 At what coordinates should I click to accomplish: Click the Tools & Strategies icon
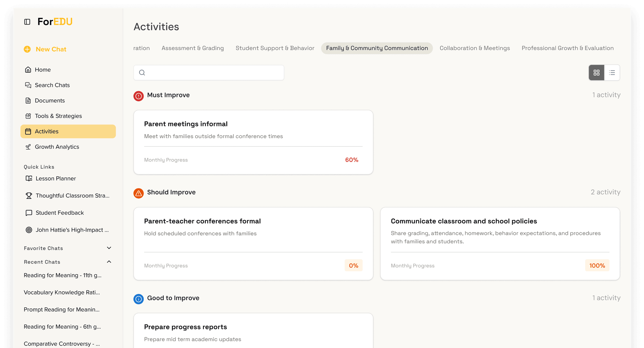pos(28,116)
